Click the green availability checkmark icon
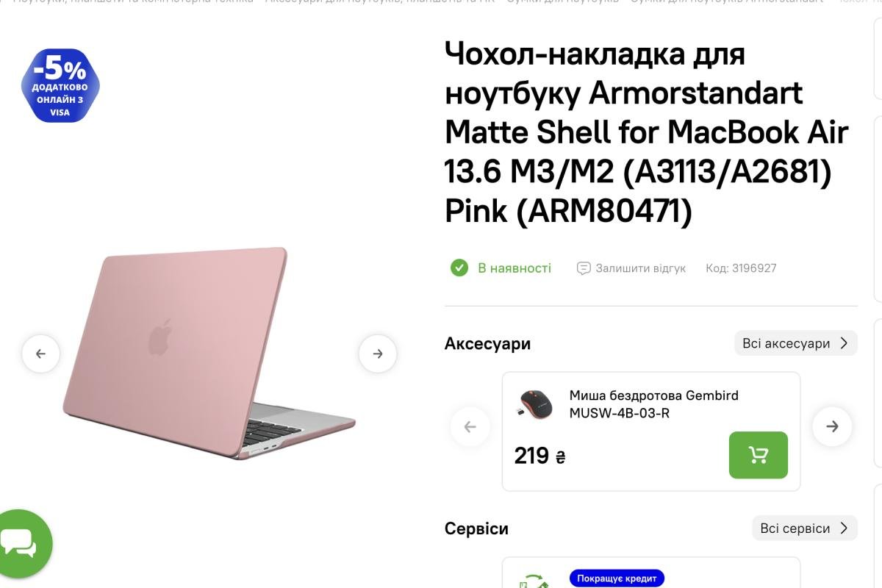 (x=459, y=268)
